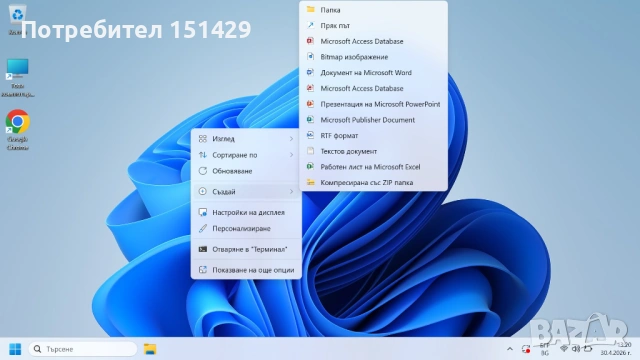Create a new RTF формат file
640x360 pixels.
(373, 136)
